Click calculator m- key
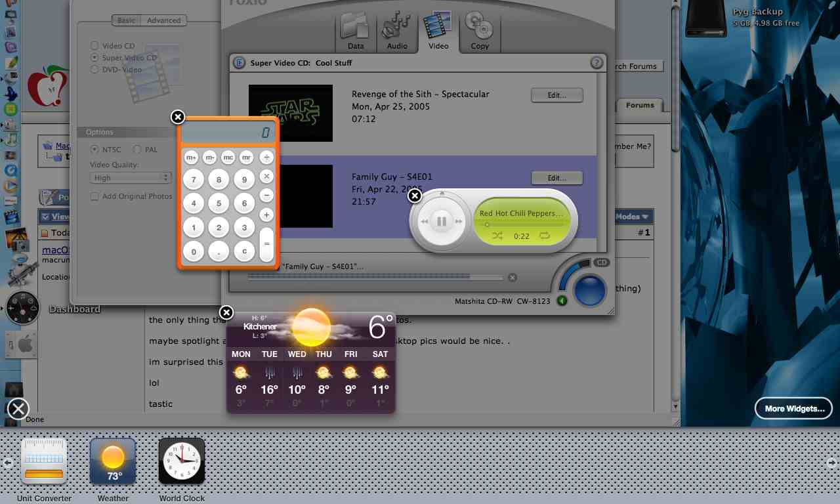840x504 pixels. 209,157
